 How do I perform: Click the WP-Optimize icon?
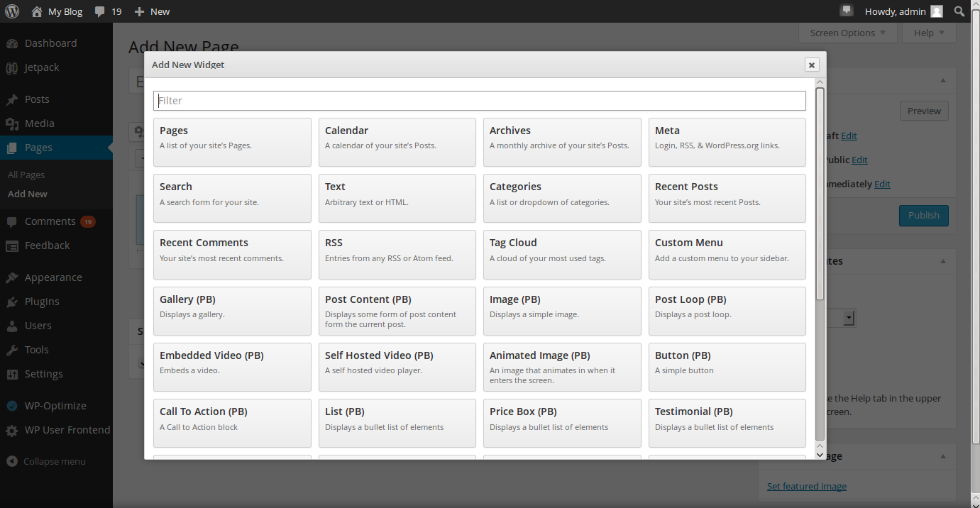(12, 406)
